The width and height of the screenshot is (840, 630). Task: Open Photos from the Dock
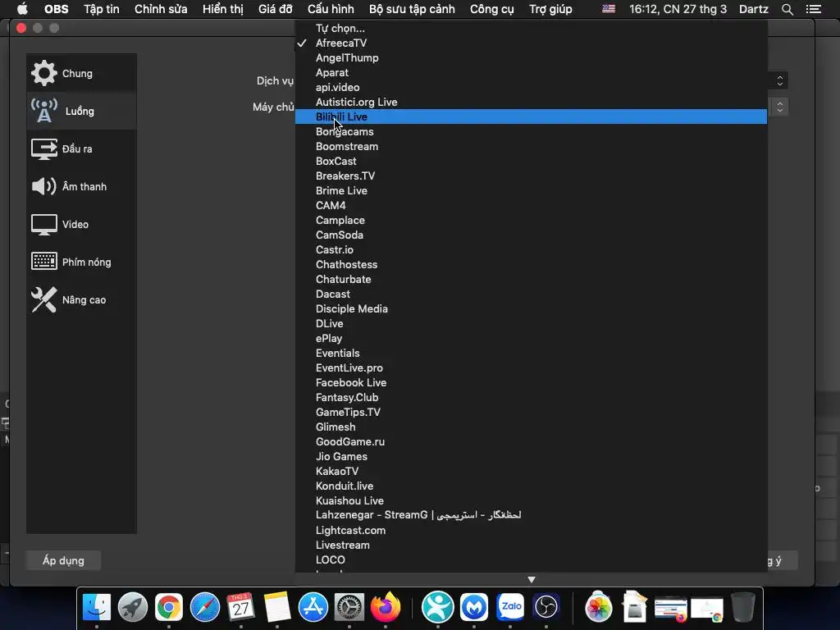tap(598, 607)
